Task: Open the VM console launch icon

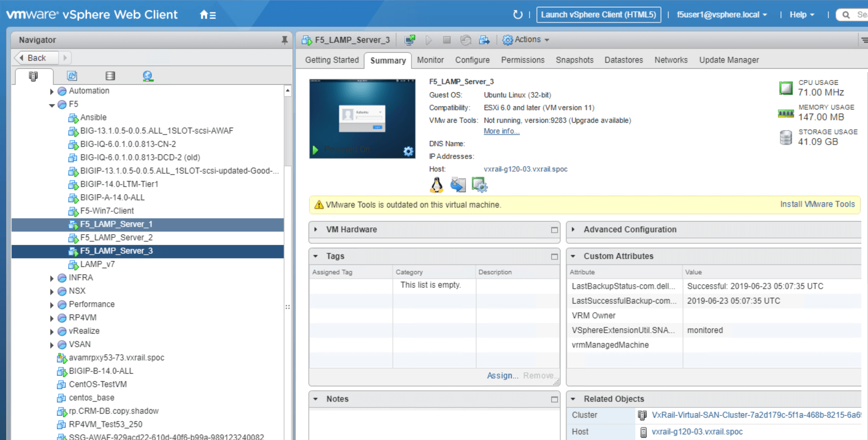Action: [410, 40]
